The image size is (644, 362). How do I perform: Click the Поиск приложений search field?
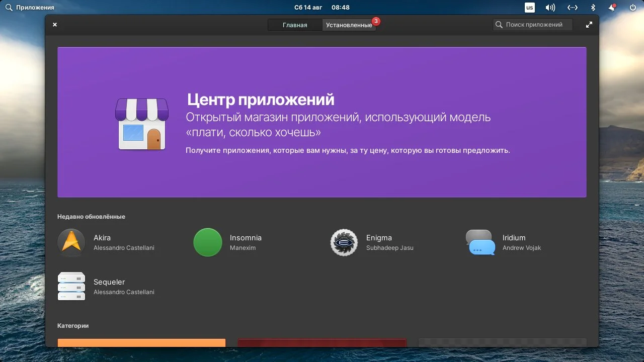pyautogui.click(x=532, y=24)
